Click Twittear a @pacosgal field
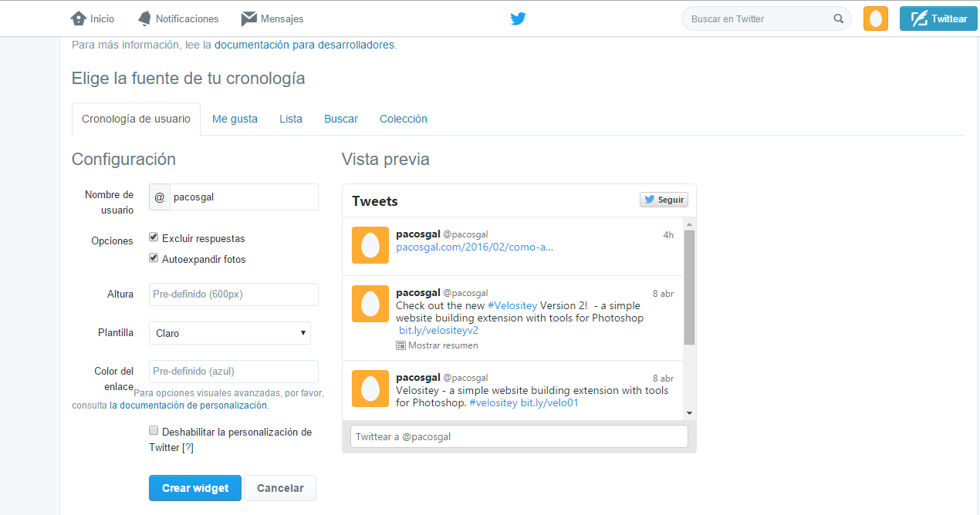Viewport: 980px width, 515px height. pyautogui.click(x=519, y=436)
